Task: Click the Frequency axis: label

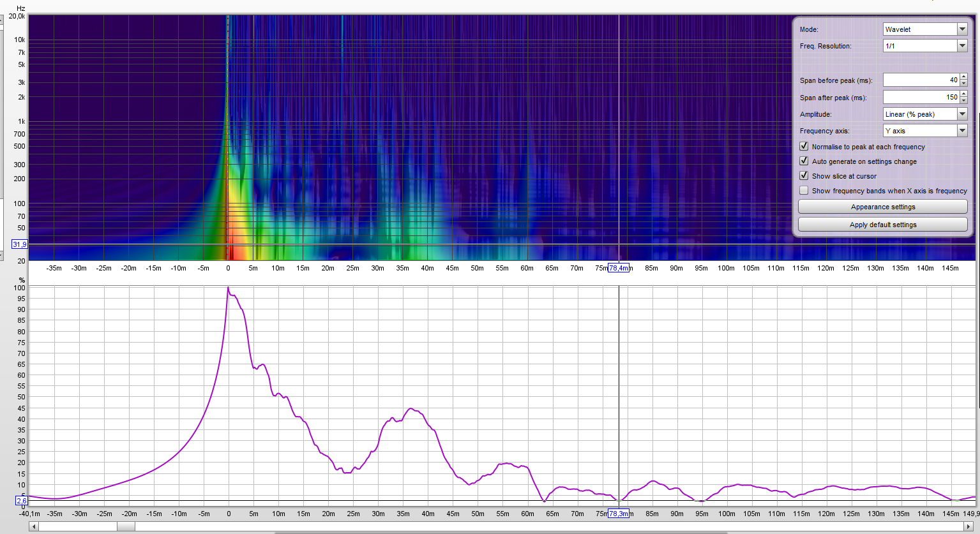Action: 825,131
